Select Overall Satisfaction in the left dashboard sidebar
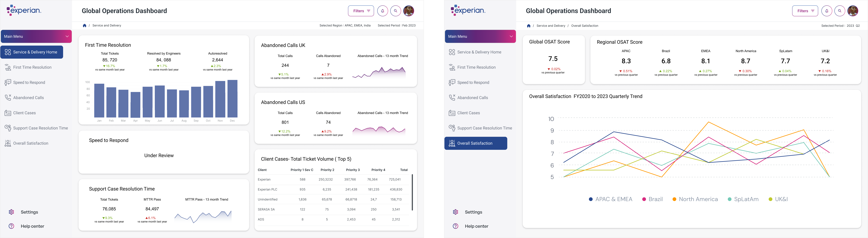868x238 pixels. point(31,143)
